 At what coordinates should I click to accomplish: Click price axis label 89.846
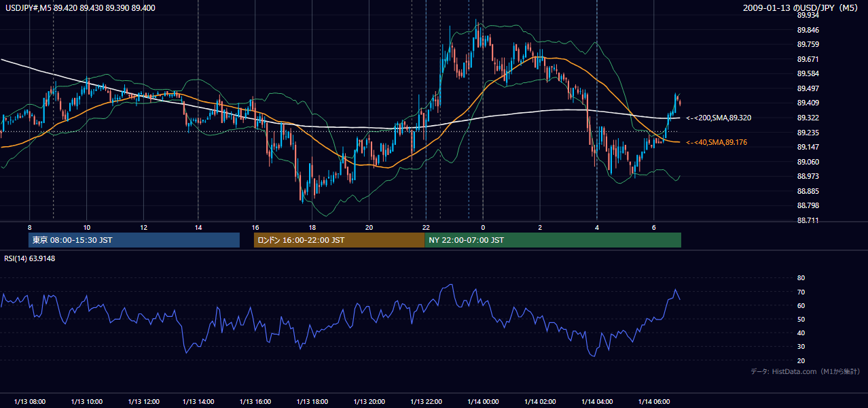coord(808,30)
